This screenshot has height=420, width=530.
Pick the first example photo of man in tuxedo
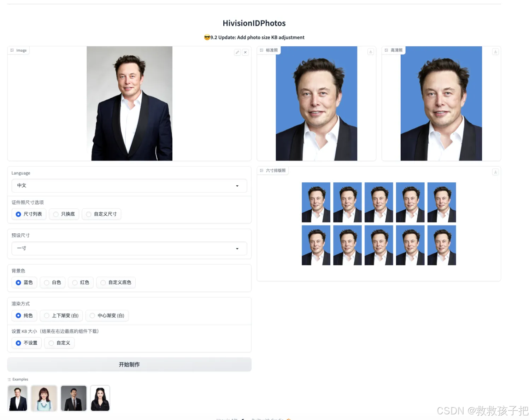pyautogui.click(x=18, y=398)
